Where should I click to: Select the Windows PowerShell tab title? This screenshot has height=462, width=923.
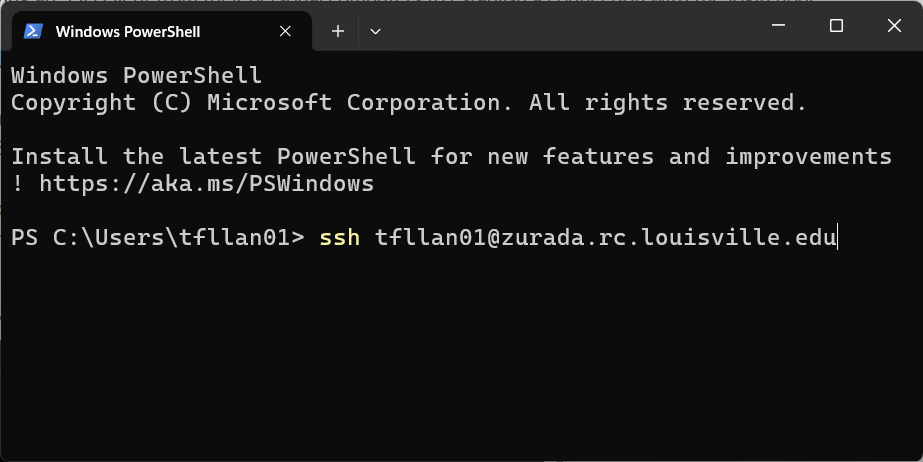[x=128, y=31]
